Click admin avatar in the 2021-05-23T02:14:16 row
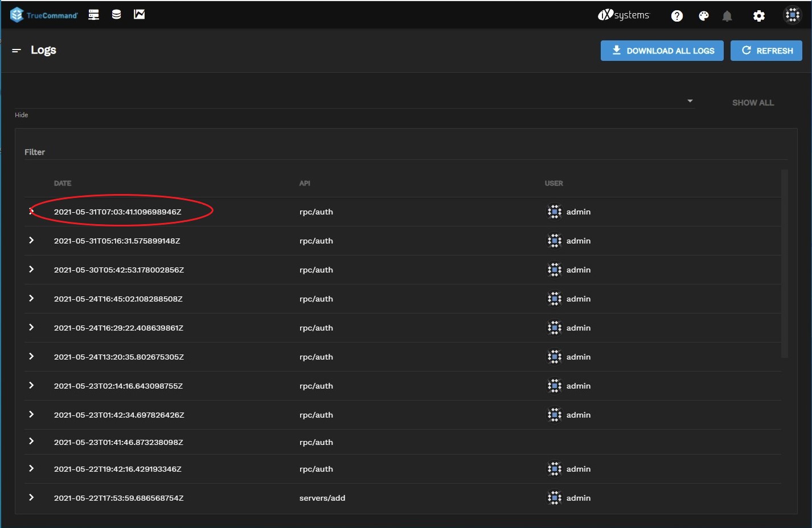Screen dimensions: 812x528 point(555,386)
